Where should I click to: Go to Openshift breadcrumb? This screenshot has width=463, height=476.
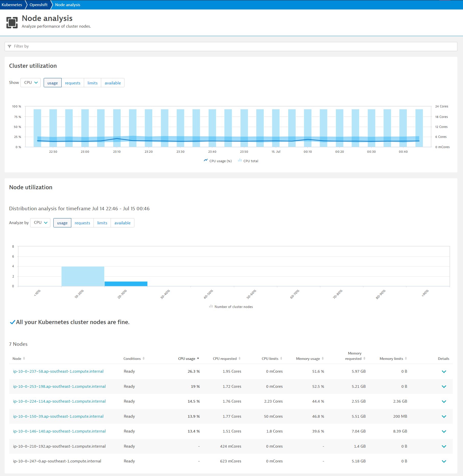(39, 5)
